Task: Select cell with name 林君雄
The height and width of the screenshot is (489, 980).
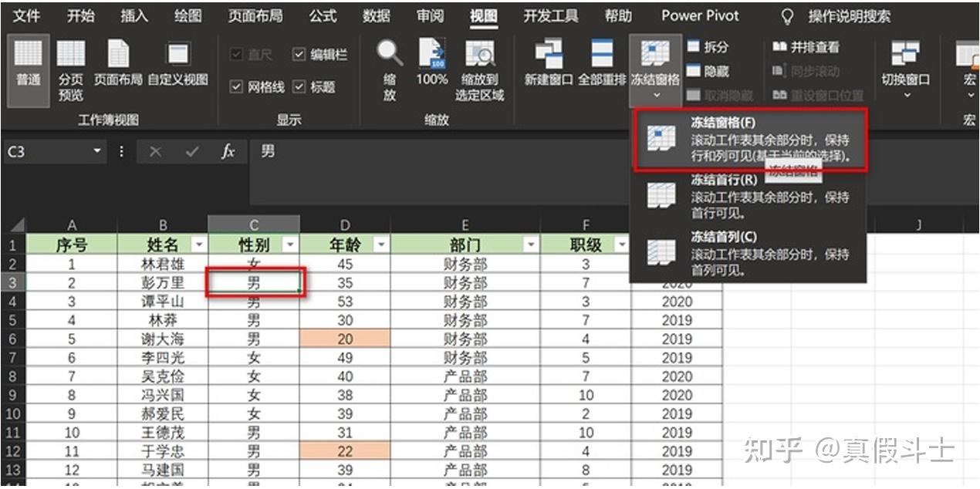Action: 163,265
